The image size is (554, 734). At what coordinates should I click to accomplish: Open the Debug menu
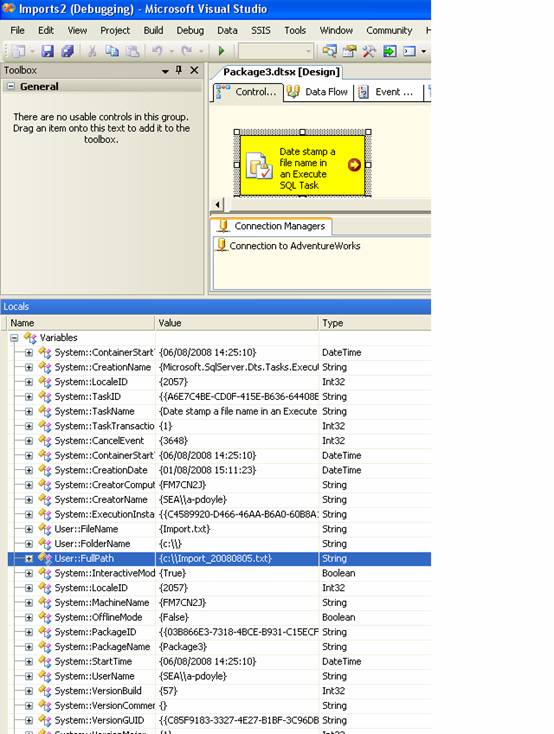190,30
